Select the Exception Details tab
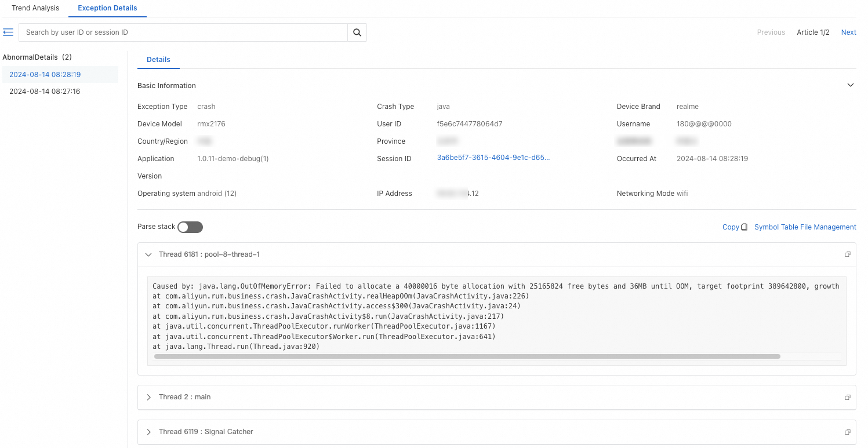Image resolution: width=868 pixels, height=448 pixels. pyautogui.click(x=107, y=8)
